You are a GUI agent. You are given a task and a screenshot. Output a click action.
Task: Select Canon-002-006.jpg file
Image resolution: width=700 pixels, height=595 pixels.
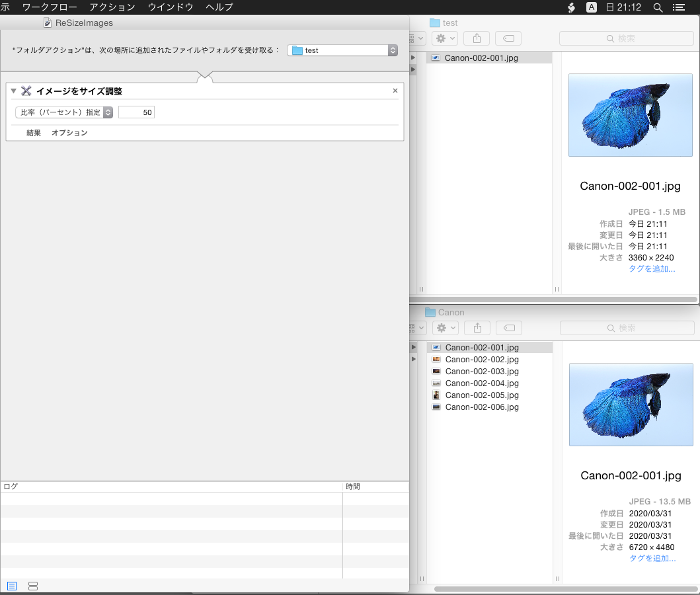[x=490, y=407]
